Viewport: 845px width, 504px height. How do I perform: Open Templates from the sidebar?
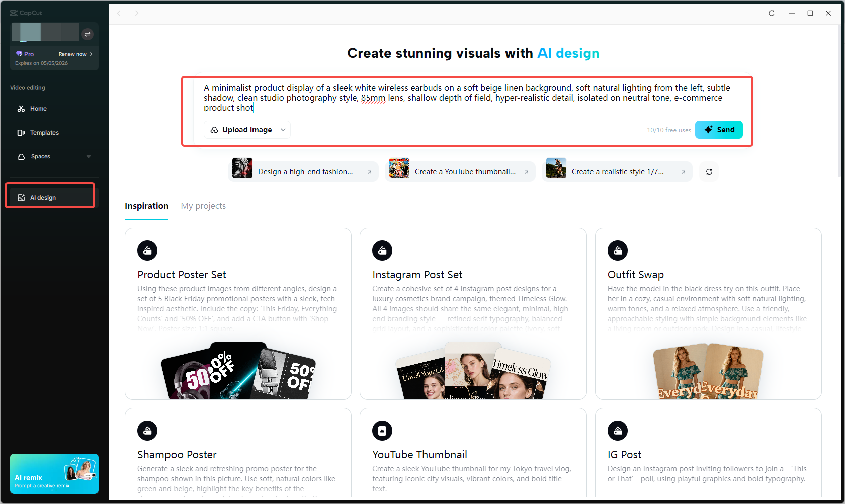pos(44,132)
